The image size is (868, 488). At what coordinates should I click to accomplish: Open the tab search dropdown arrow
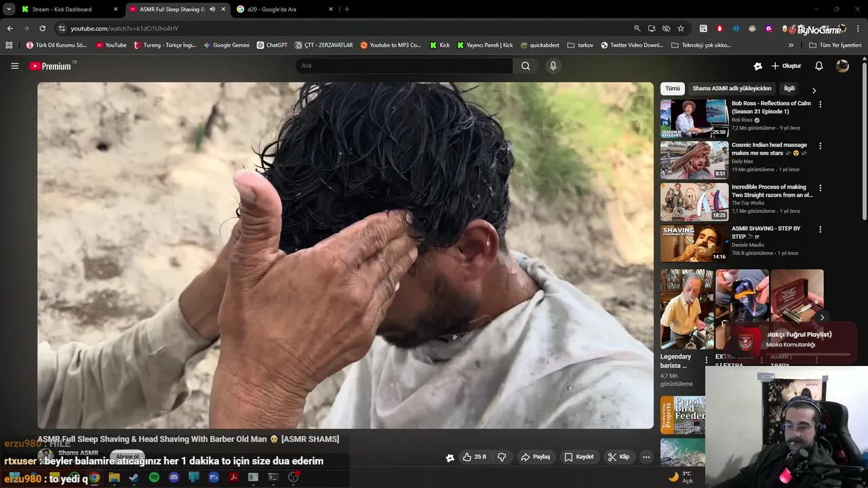(x=9, y=9)
